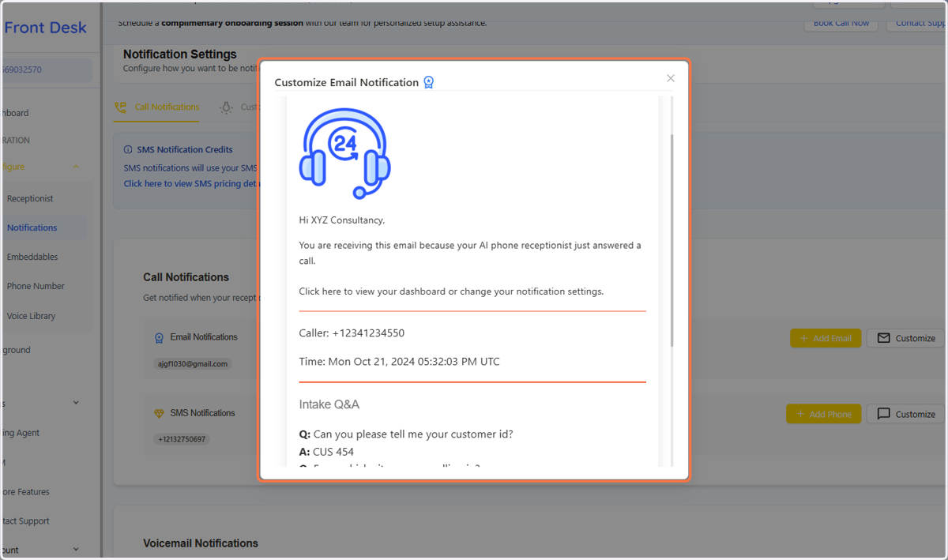Click 'Caller: +12341234550' text
Screen dimensions: 948x560
[352, 333]
